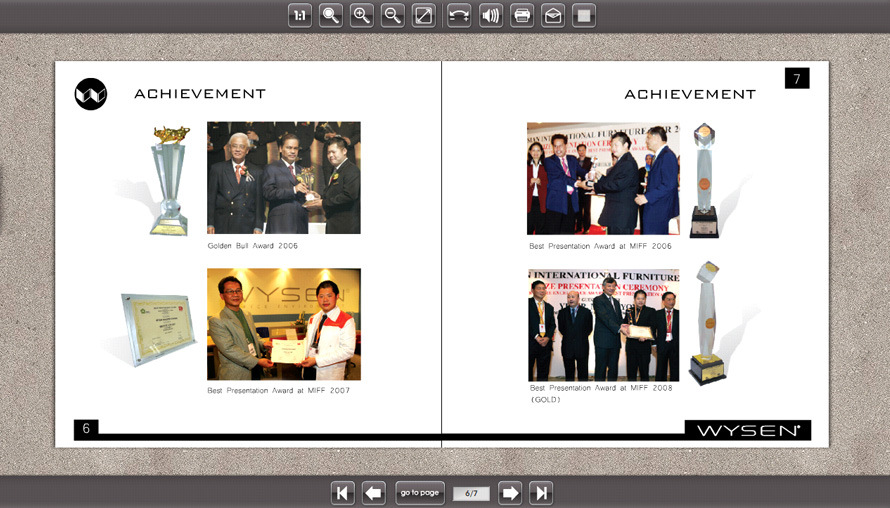Image resolution: width=890 pixels, height=508 pixels.
Task: Click the 'go to page' button
Action: (420, 493)
